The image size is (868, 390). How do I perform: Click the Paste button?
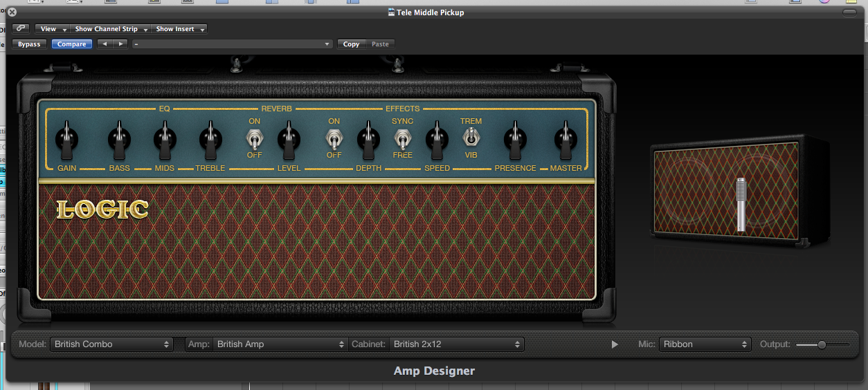[380, 44]
